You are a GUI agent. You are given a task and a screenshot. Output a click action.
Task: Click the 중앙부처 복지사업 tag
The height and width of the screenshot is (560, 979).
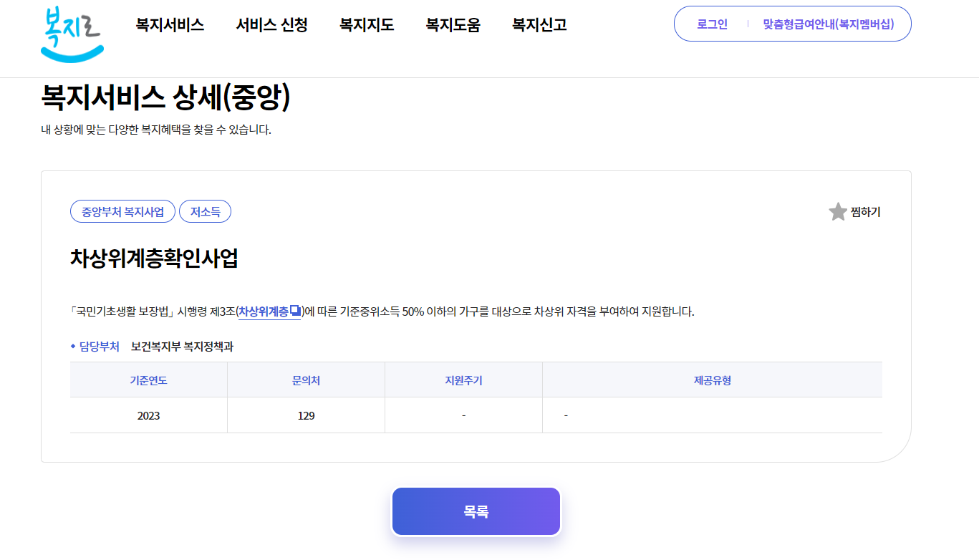click(x=121, y=211)
